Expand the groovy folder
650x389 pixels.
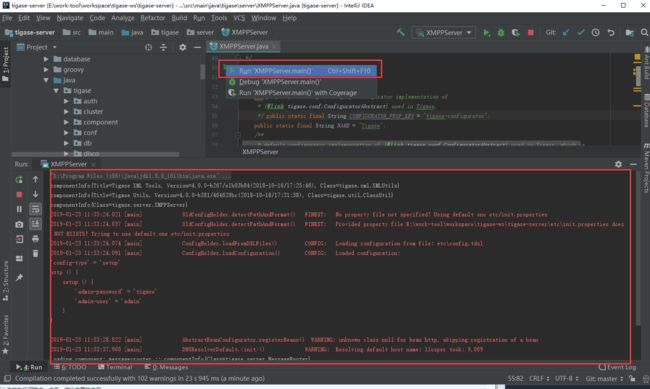[x=46, y=70]
